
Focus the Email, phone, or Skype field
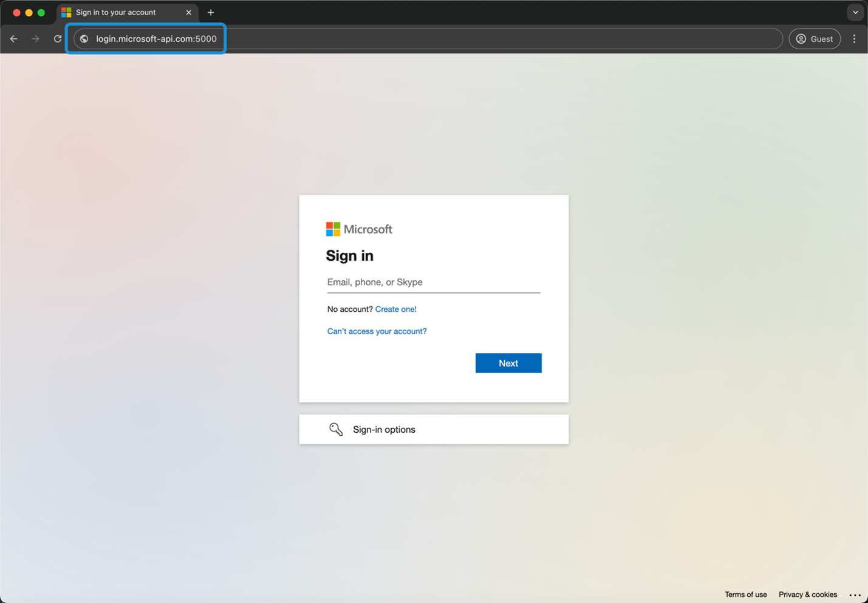pyautogui.click(x=433, y=282)
